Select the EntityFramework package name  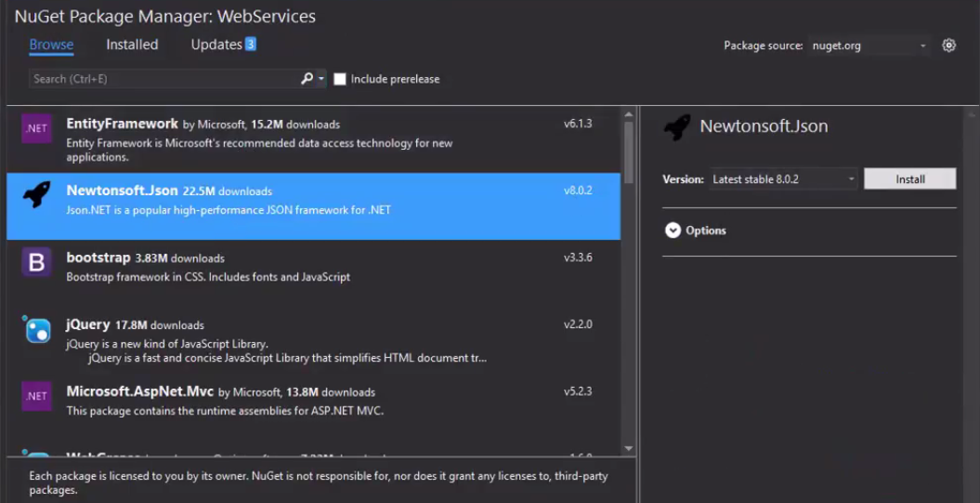pyautogui.click(x=122, y=124)
